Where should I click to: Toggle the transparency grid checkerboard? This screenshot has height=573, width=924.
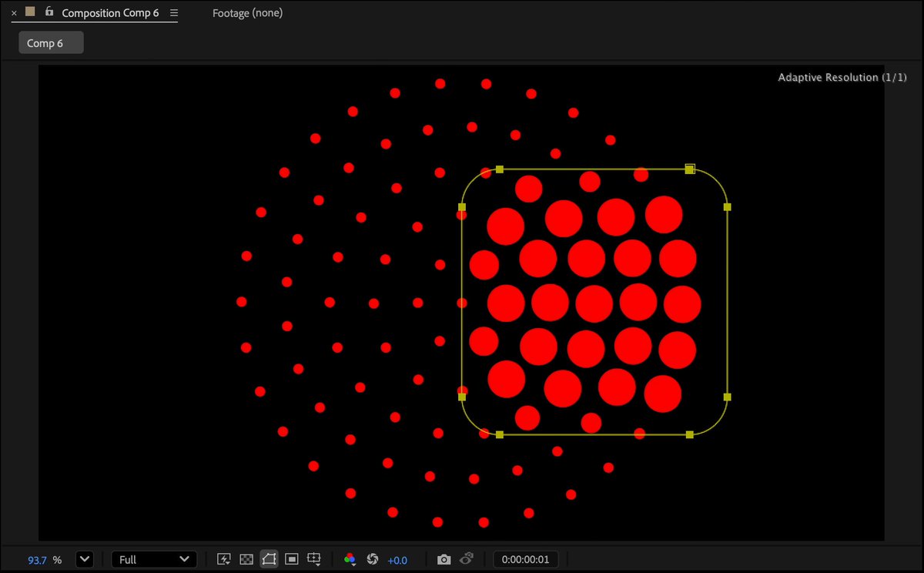[246, 560]
